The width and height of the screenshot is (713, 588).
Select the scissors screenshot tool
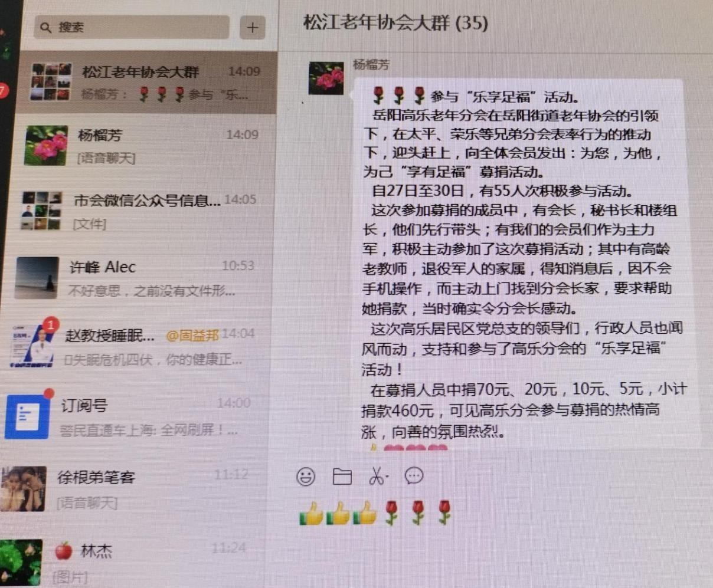click(378, 476)
